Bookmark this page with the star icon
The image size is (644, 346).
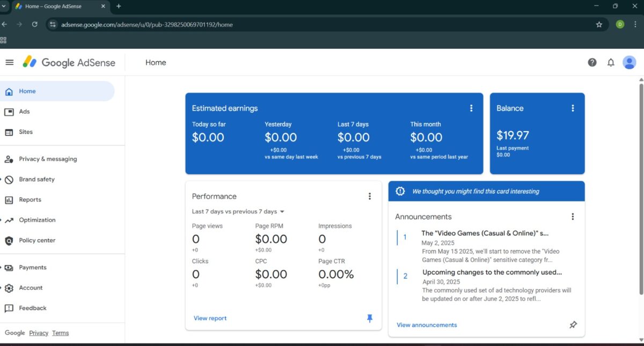[x=599, y=24]
